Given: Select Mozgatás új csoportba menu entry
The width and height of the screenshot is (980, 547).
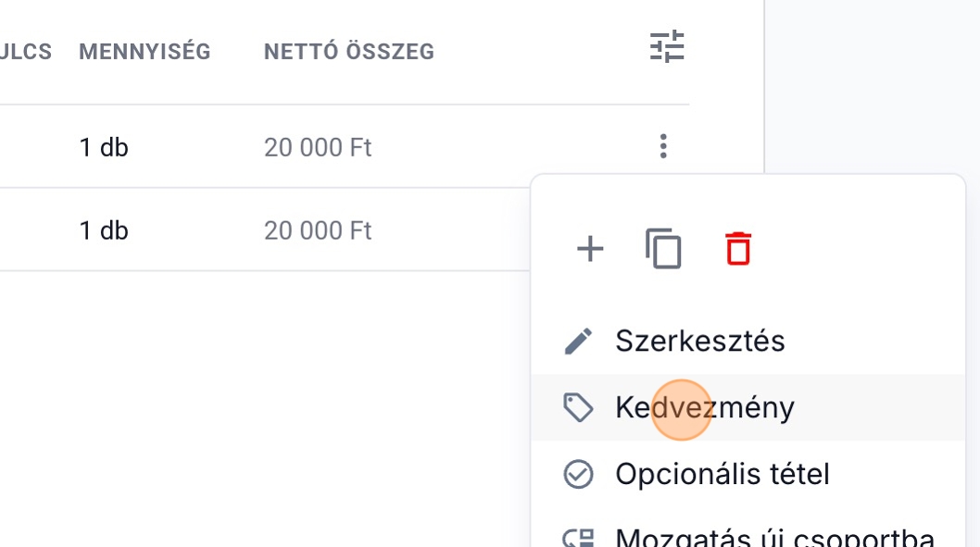Looking at the screenshot, I should [774, 538].
